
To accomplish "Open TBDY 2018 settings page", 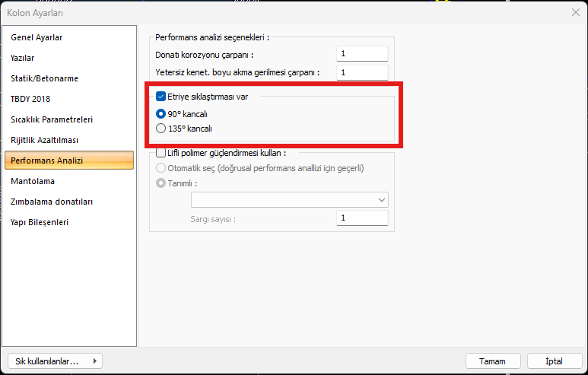I will coord(30,99).
